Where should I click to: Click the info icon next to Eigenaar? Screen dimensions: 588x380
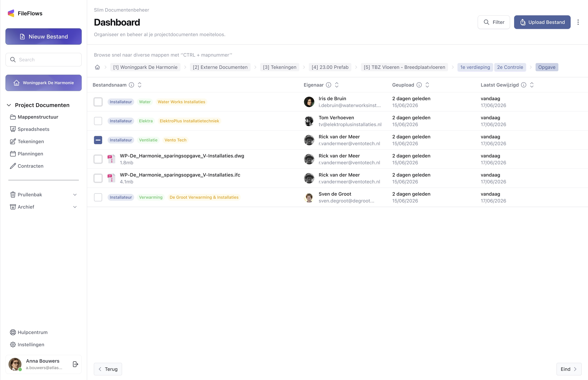pos(329,85)
